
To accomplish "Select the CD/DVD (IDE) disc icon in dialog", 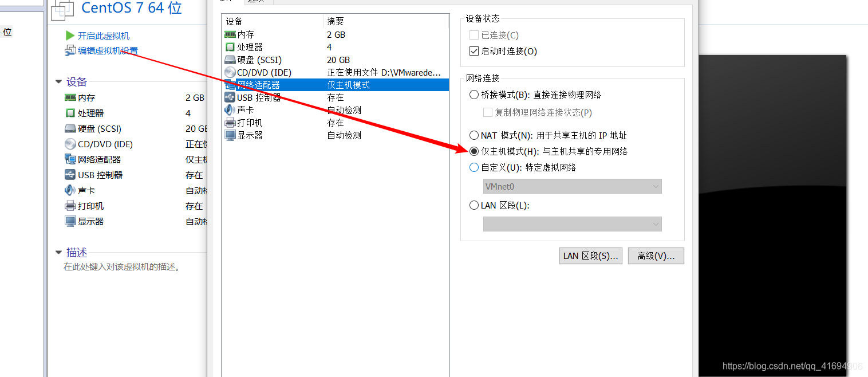I will [x=230, y=72].
